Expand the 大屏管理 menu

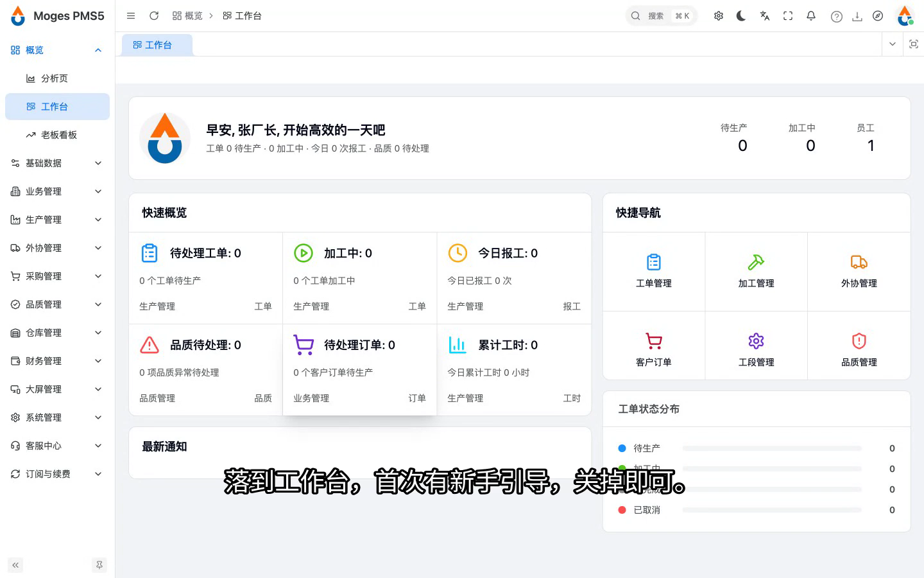(x=57, y=389)
